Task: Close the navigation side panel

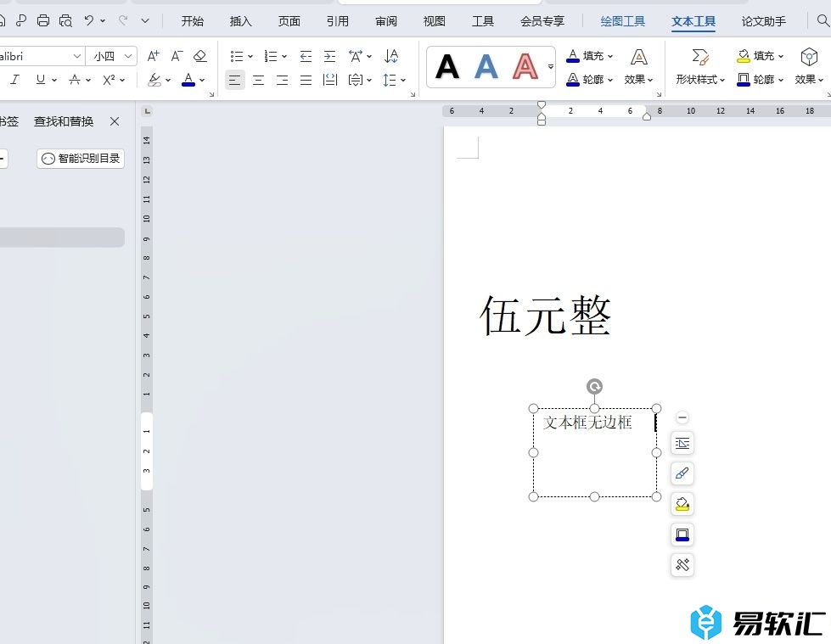Action: 115,121
